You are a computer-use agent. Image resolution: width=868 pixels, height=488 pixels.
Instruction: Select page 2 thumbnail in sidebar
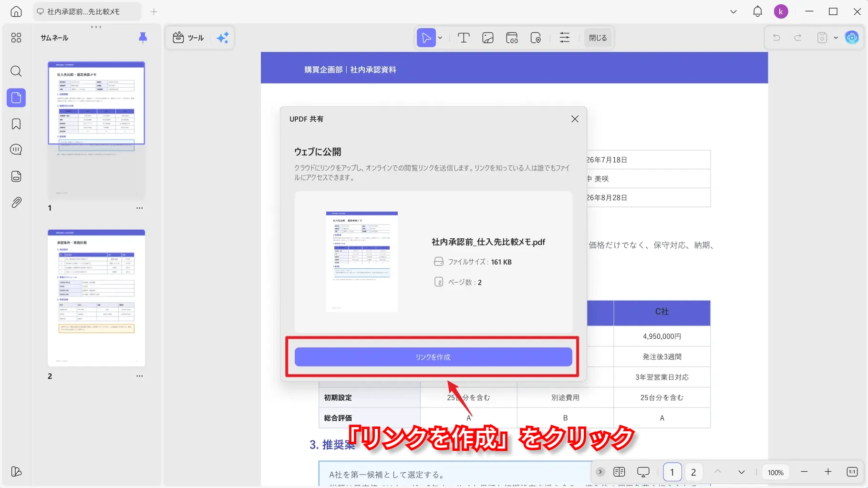pos(96,298)
